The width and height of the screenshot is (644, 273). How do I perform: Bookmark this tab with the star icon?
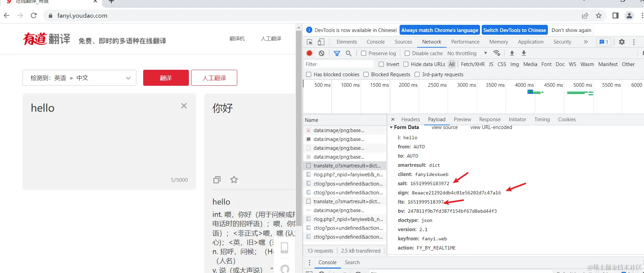pyautogui.click(x=599, y=15)
